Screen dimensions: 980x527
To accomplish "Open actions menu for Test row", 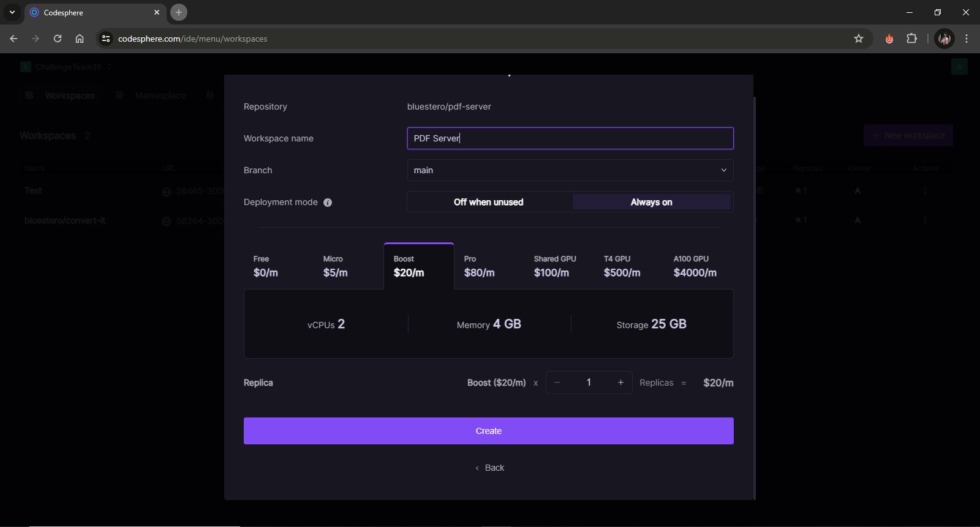I will coord(925,190).
